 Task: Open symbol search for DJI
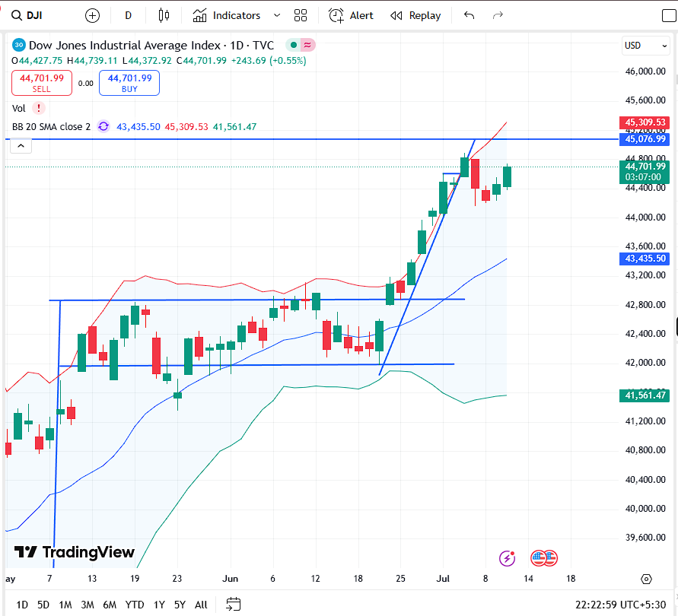point(27,15)
